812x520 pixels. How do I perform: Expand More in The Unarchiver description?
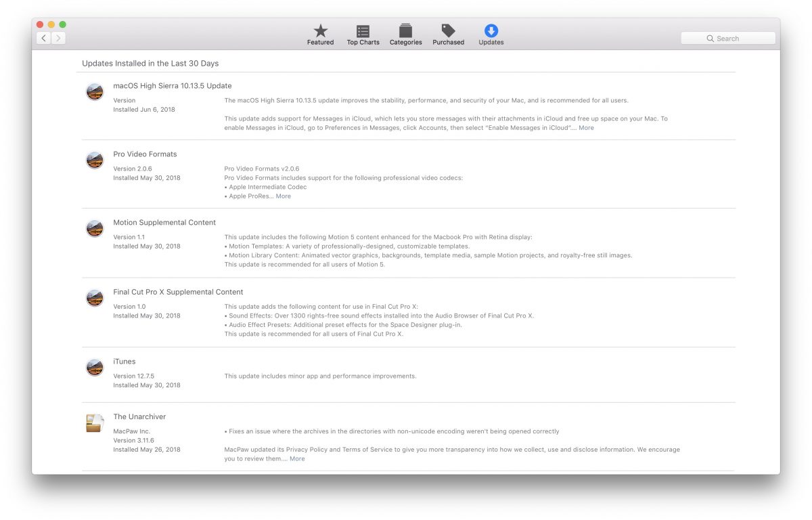click(x=297, y=459)
